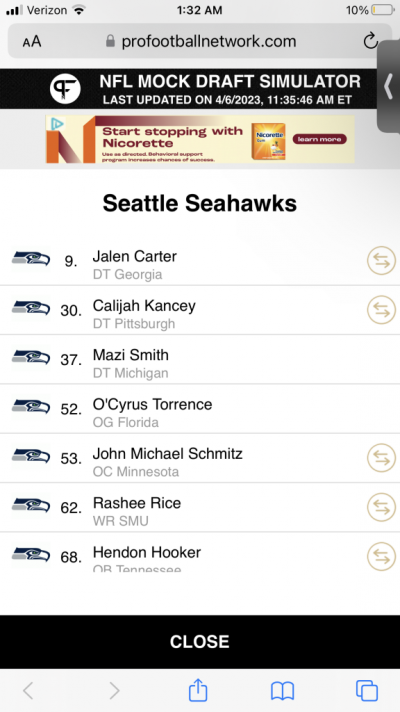Viewport: 400px width, 712px height.
Task: Show all open Safari tabs
Action: point(366,691)
